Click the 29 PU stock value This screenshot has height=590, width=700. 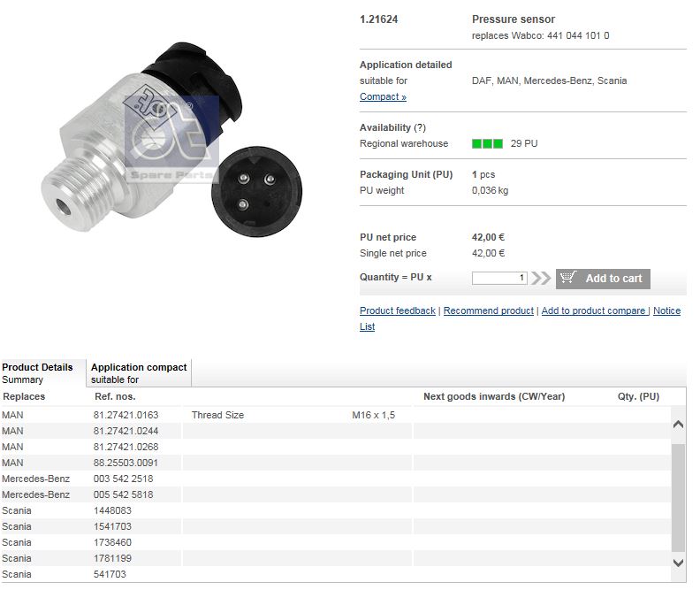pyautogui.click(x=524, y=143)
